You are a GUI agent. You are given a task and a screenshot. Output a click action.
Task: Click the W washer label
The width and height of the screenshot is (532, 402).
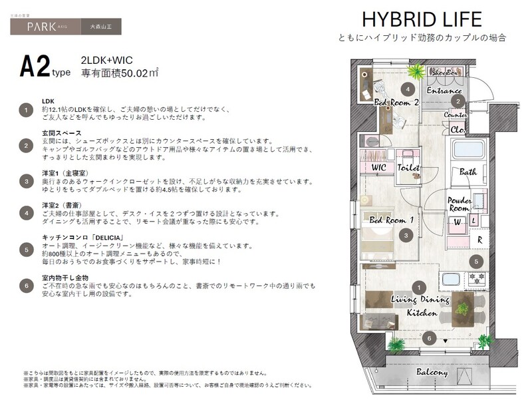[458, 222]
